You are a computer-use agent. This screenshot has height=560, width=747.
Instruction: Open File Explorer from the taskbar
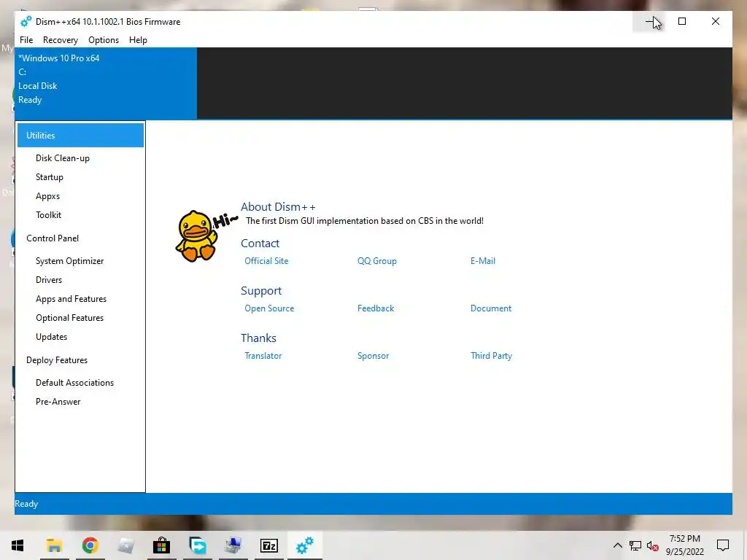54,545
